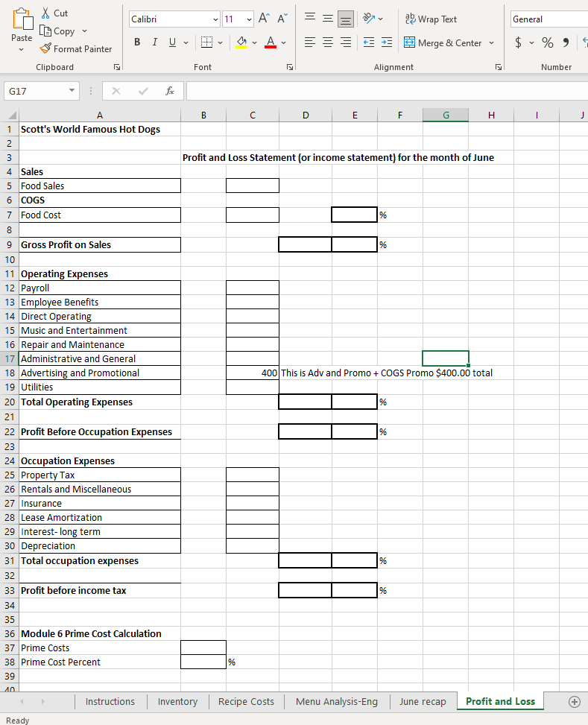
Task: Add a new sheet with the plus button
Action: (575, 701)
